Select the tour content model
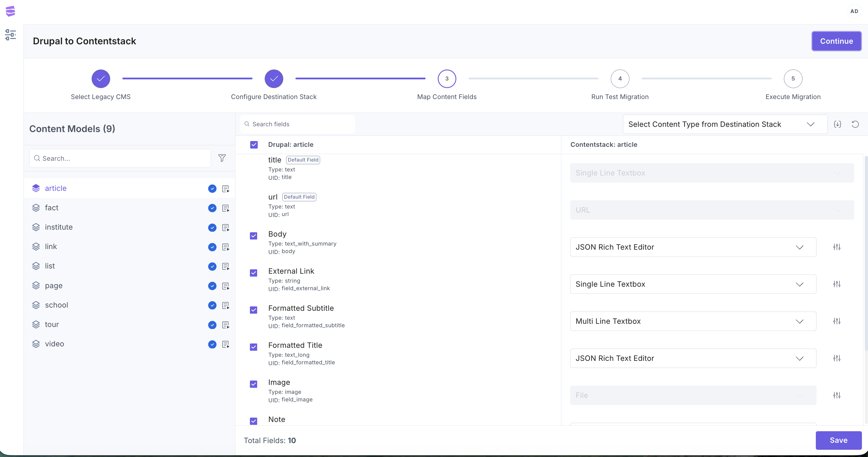The image size is (868, 457). [x=129, y=325]
